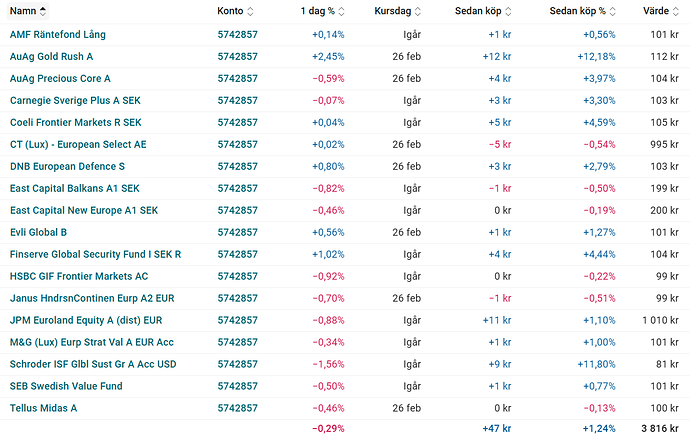Screen dimensions: 690x438
Task: Click account 5742857 in Evli Global B row
Action: point(238,232)
